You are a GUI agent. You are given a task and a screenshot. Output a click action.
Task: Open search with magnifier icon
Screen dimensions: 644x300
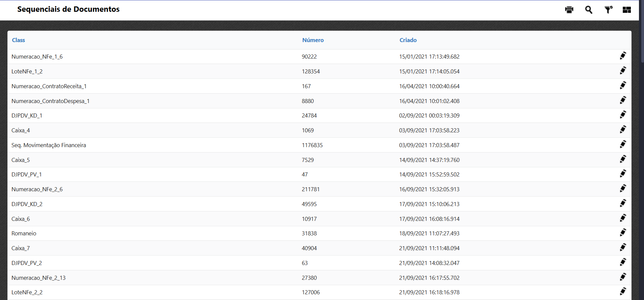click(588, 10)
